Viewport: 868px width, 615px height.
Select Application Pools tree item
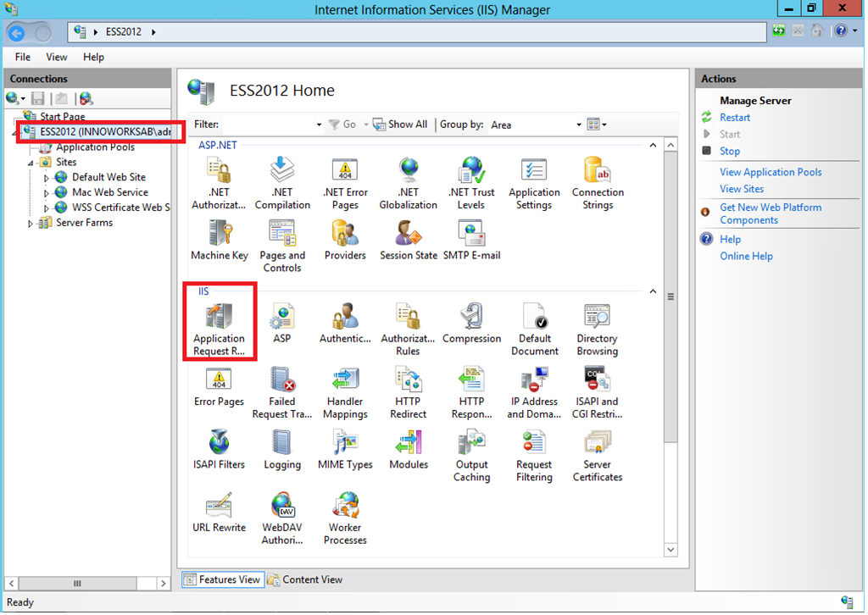(x=95, y=147)
